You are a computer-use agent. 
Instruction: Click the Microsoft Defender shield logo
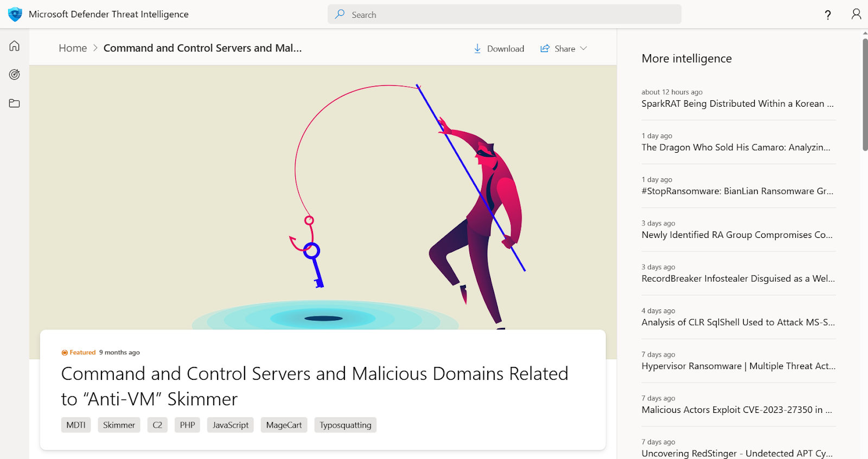tap(15, 14)
